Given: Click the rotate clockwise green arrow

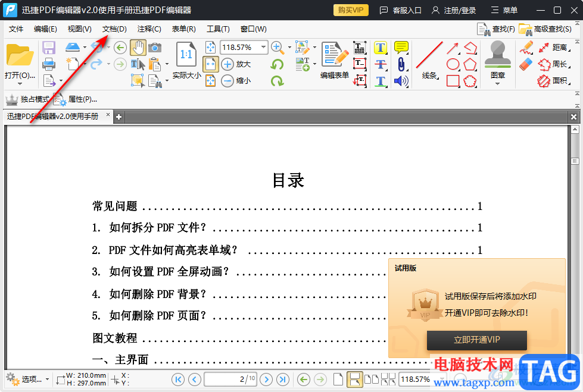Looking at the screenshot, I should pyautogui.click(x=277, y=81).
